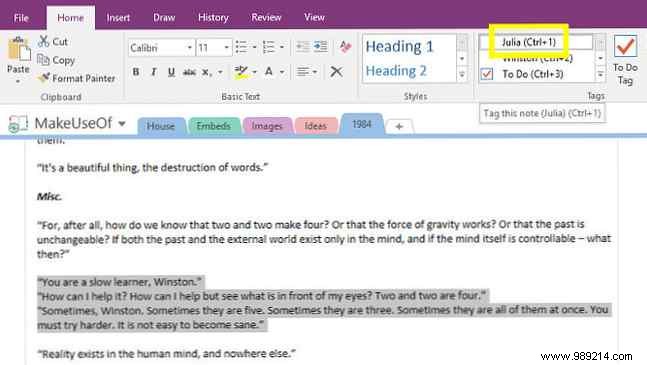Check the To Do (Ctrl+3) tag checkbox

[x=487, y=74]
